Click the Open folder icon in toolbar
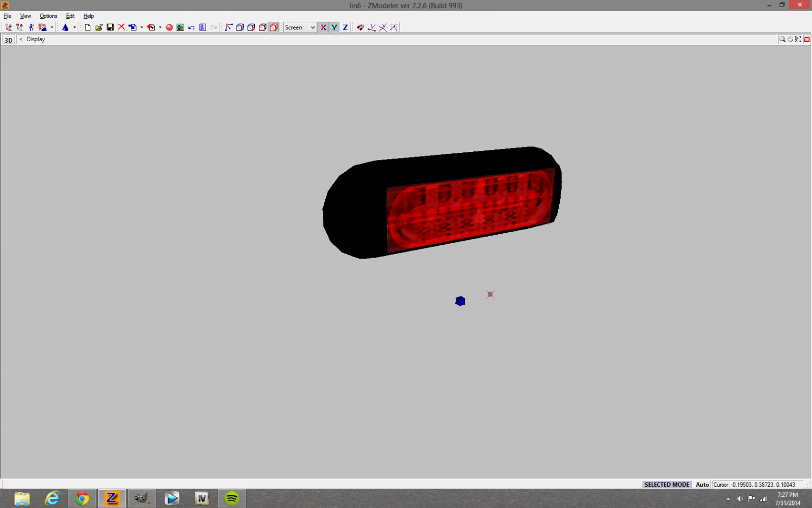 coord(99,27)
